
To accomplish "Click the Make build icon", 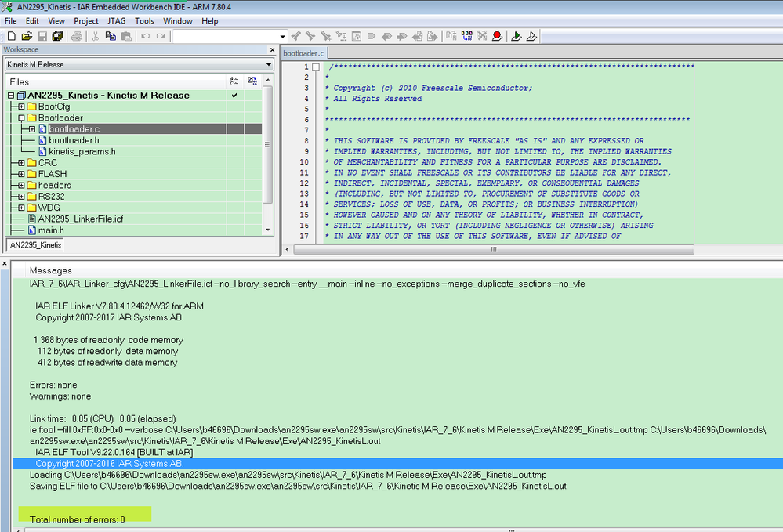I will (467, 36).
